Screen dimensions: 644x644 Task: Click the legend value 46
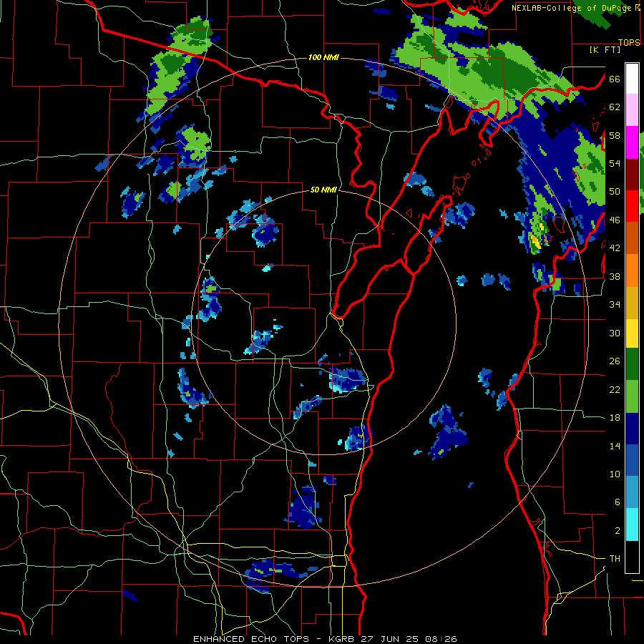tap(615, 220)
